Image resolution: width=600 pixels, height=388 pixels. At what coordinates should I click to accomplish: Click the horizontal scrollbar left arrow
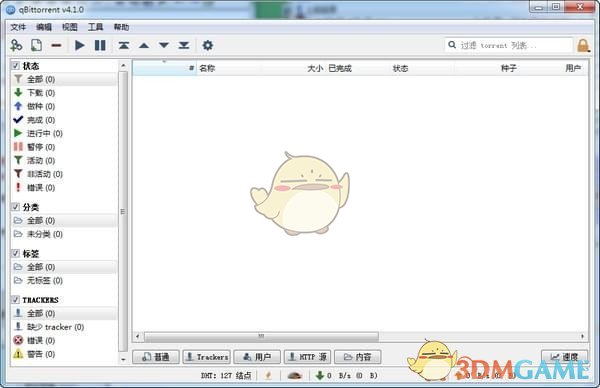(137, 336)
